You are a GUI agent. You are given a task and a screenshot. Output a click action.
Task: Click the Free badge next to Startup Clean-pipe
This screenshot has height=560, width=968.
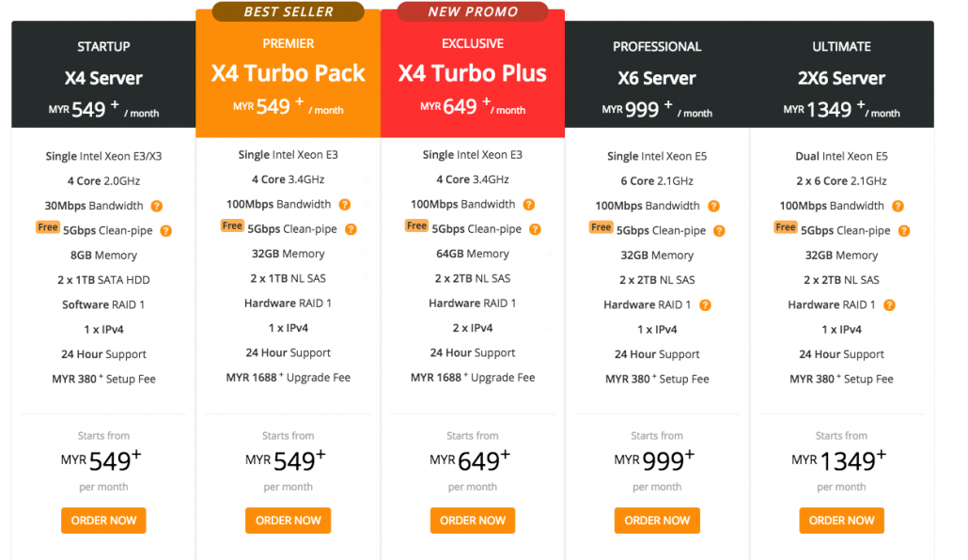[46, 227]
